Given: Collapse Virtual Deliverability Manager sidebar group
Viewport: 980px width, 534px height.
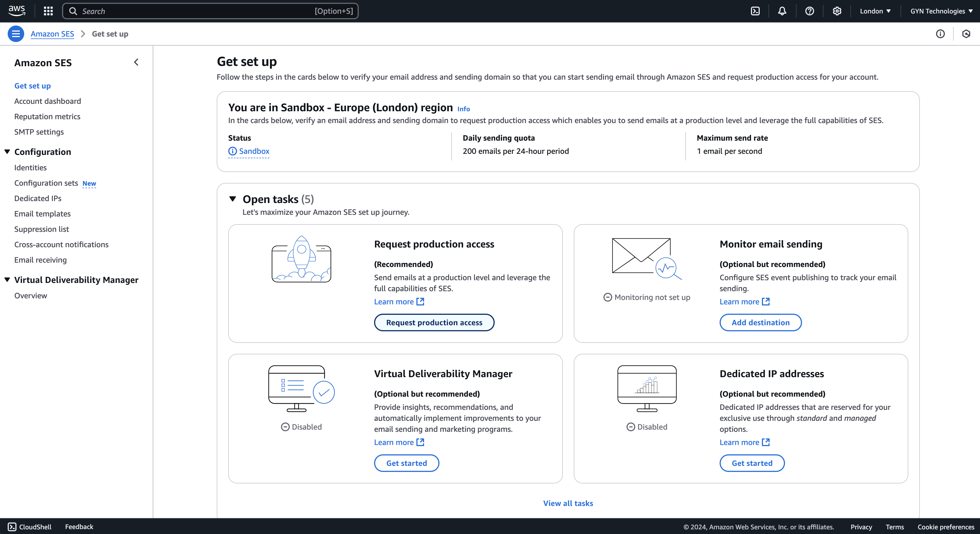Looking at the screenshot, I should tap(7, 280).
